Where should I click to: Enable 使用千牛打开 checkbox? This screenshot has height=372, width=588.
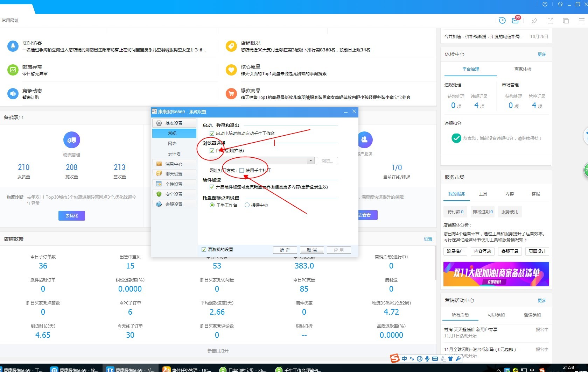pyautogui.click(x=241, y=171)
